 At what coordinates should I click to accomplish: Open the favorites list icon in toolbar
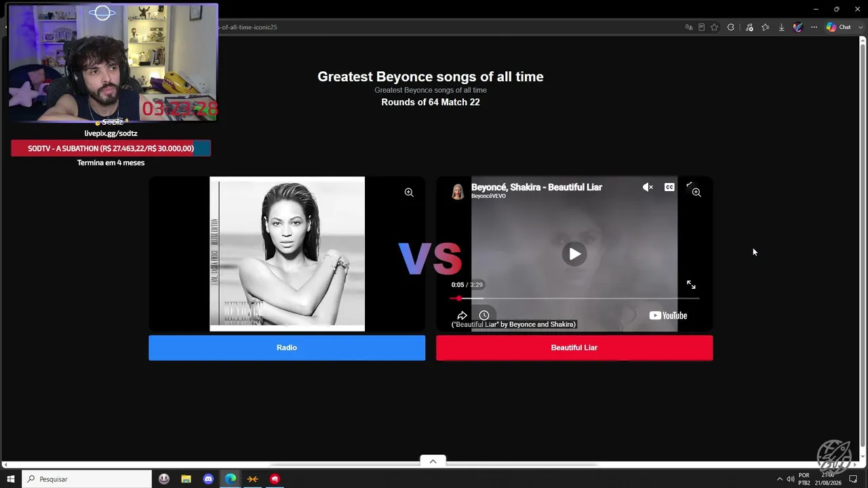[766, 27]
